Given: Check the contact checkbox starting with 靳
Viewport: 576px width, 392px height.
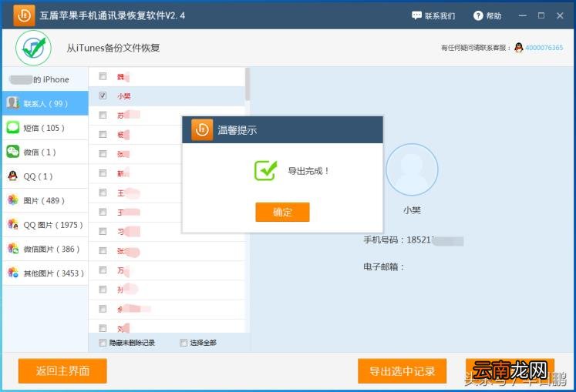Looking at the screenshot, I should pyautogui.click(x=103, y=173).
